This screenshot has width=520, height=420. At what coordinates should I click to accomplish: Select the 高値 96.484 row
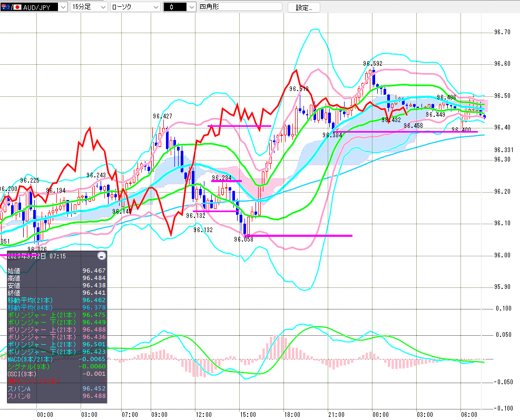(x=57, y=278)
